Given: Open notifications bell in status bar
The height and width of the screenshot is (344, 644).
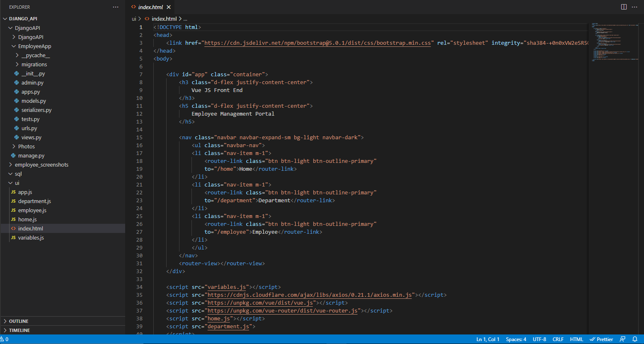Looking at the screenshot, I should tap(634, 339).
